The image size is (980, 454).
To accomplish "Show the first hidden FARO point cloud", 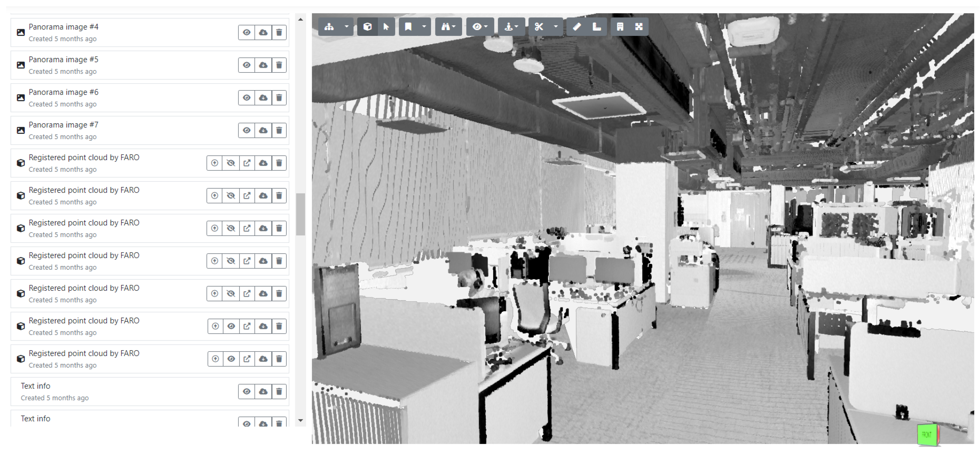I will click(x=231, y=163).
